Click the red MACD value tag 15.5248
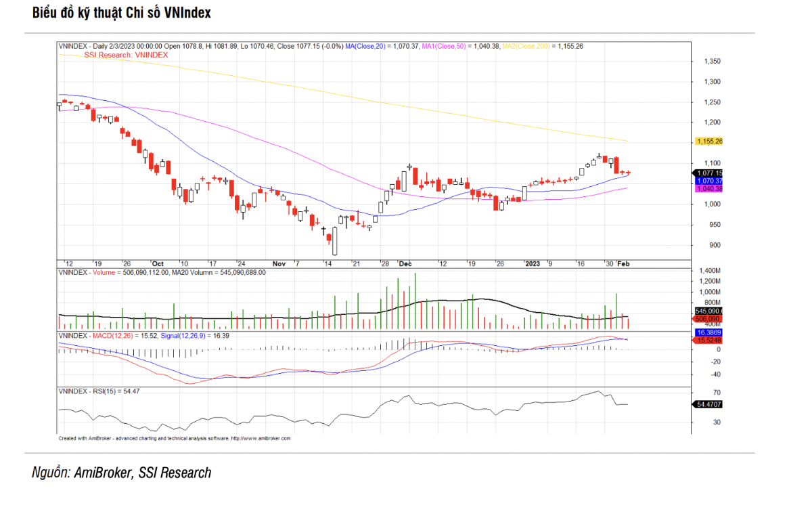The height and width of the screenshot is (522, 812). click(x=709, y=340)
